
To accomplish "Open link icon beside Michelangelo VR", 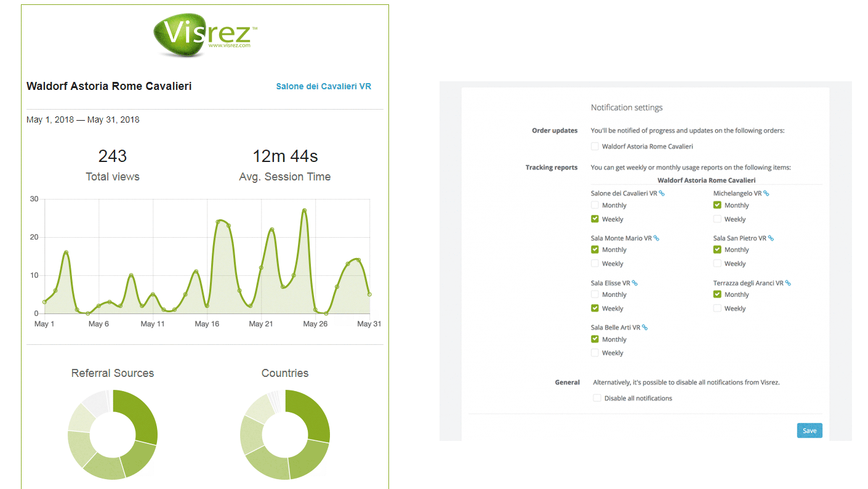I will [766, 193].
